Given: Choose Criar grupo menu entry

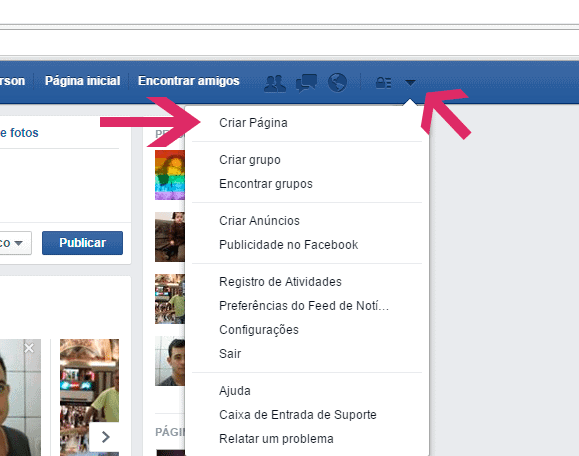Looking at the screenshot, I should tap(250, 160).
